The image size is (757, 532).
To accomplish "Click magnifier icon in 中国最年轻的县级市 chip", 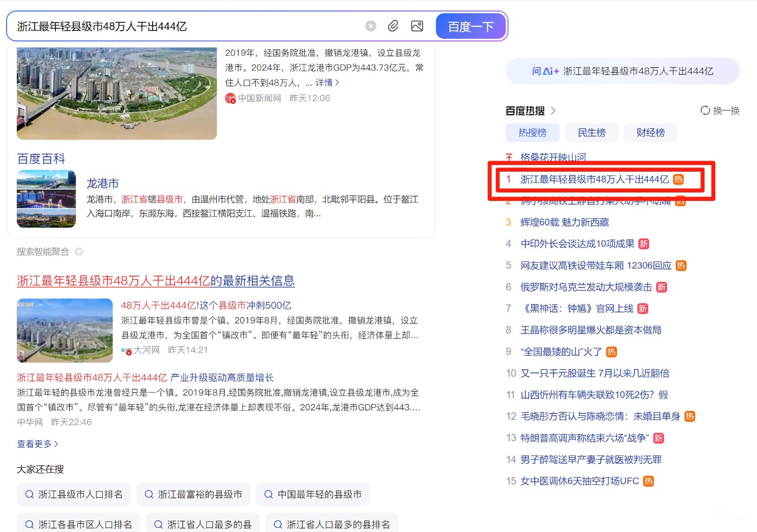I will [268, 494].
